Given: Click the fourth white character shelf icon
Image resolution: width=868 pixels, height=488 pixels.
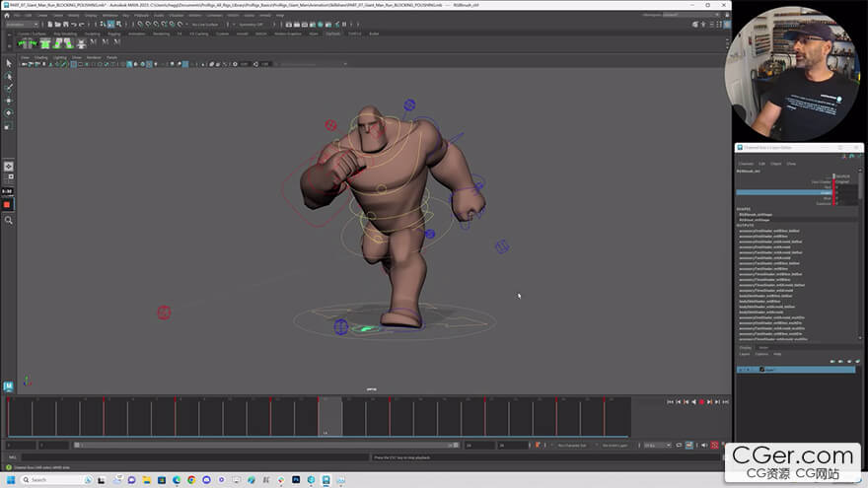Looking at the screenshot, I should (81, 43).
